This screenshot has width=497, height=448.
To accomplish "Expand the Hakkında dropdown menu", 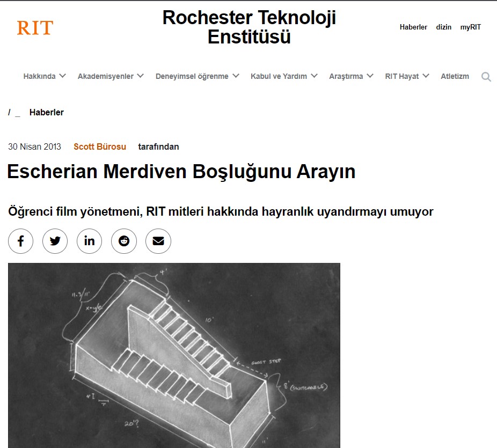I will tap(44, 76).
